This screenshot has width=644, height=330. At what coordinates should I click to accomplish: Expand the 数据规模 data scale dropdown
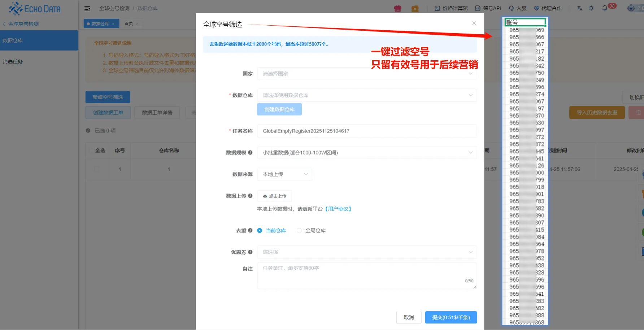coord(366,152)
